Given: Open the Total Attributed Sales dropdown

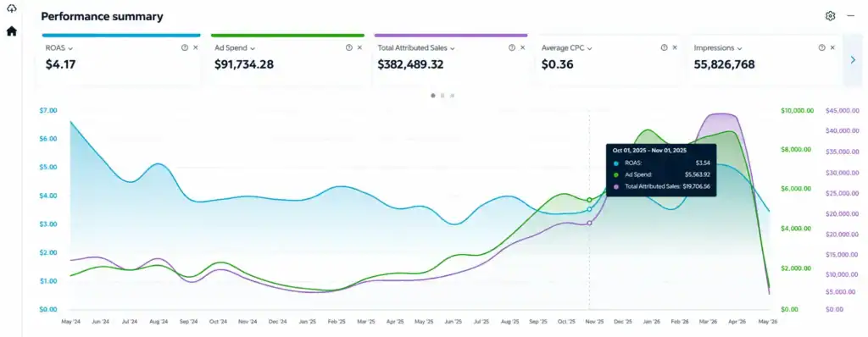Looking at the screenshot, I should [416, 48].
